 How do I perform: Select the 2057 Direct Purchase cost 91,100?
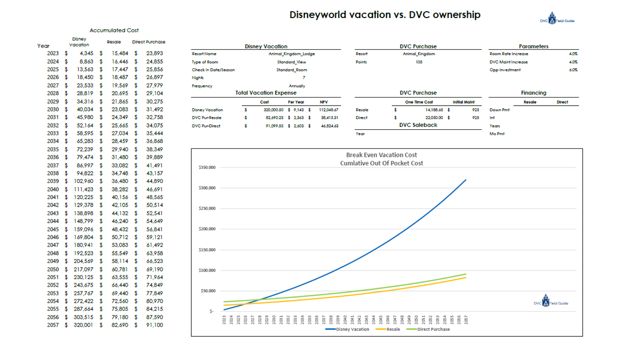coord(154,325)
